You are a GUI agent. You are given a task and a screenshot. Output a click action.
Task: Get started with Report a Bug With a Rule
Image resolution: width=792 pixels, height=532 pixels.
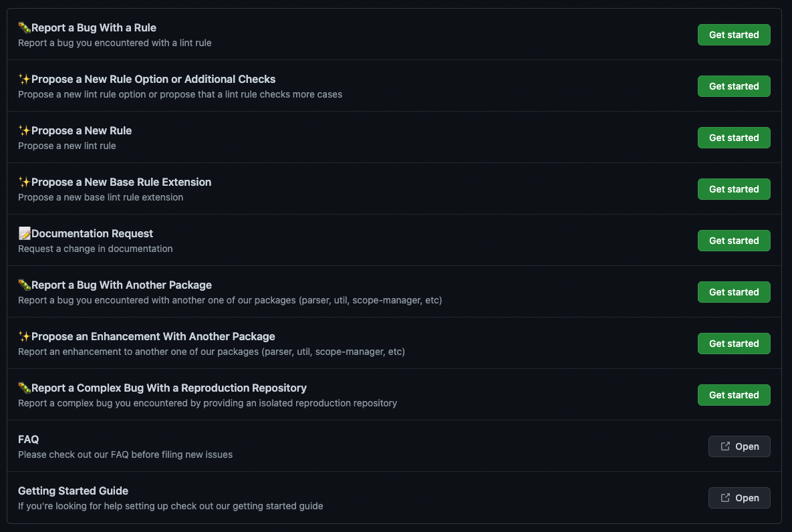(x=734, y=35)
